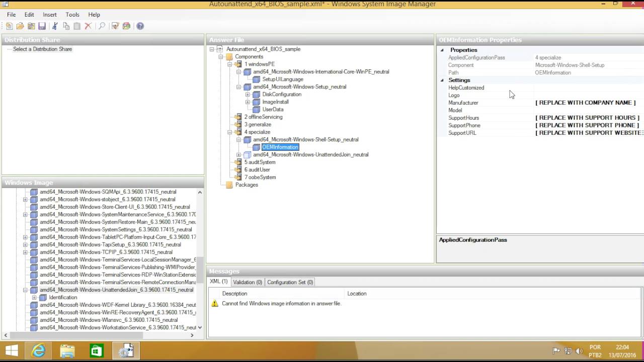Click the network tray icon

point(568,351)
